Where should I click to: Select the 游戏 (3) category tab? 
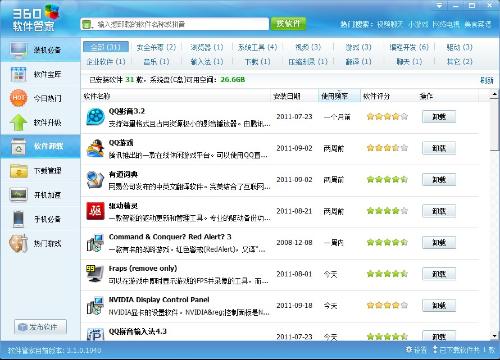358,47
